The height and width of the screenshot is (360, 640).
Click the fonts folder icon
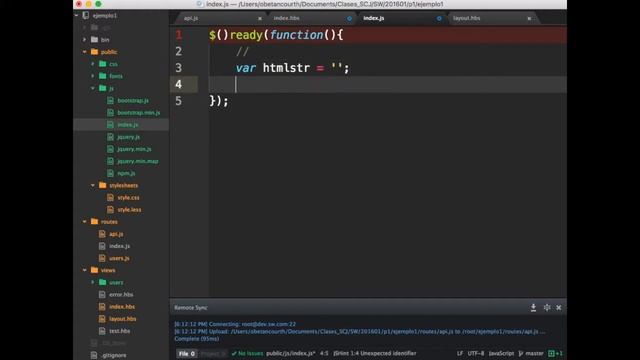point(102,76)
